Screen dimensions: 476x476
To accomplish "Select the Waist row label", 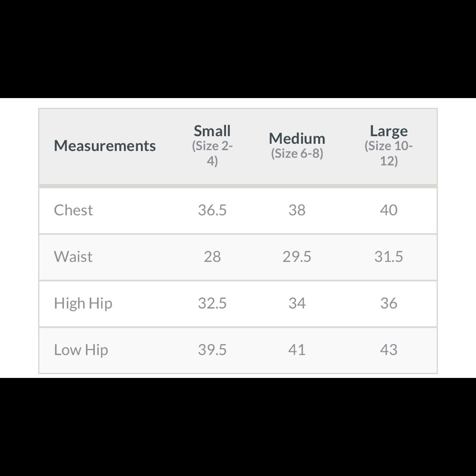I will 73,257.
